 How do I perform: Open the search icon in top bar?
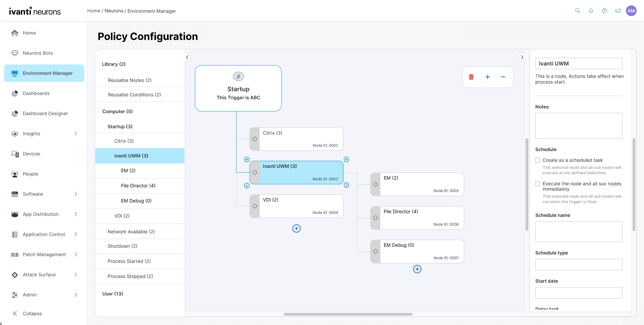pyautogui.click(x=577, y=11)
